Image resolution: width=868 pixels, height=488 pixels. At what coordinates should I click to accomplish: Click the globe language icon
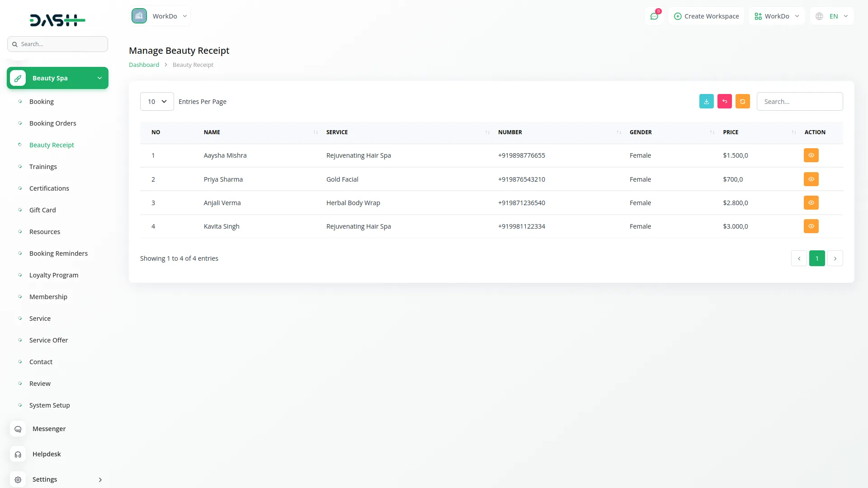pyautogui.click(x=819, y=16)
